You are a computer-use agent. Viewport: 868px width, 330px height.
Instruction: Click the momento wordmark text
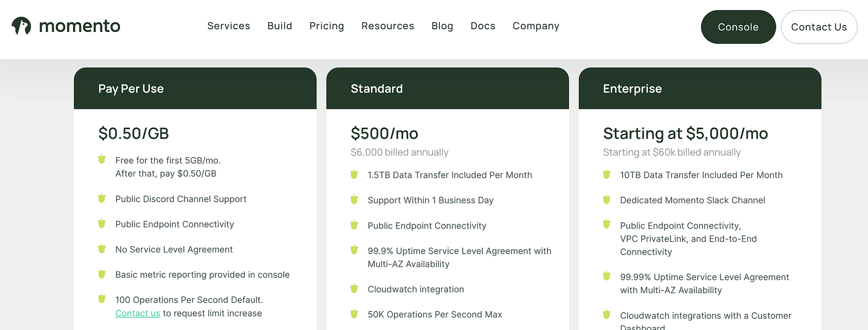80,26
